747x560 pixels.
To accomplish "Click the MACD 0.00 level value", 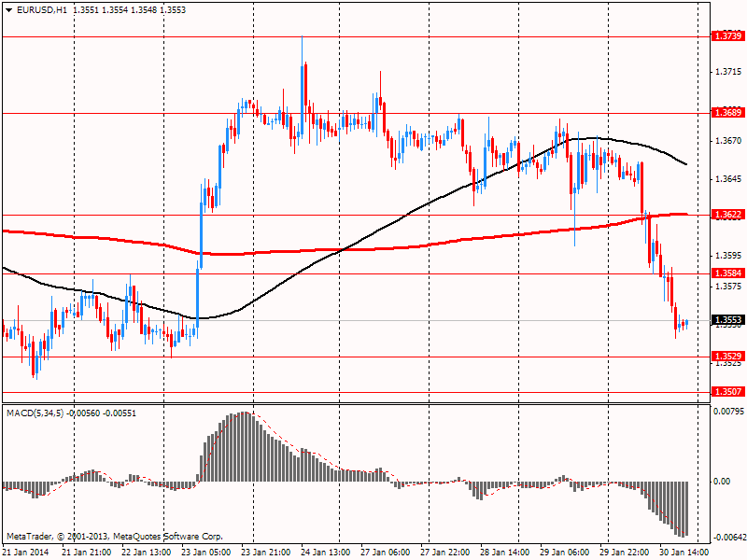I will (722, 482).
